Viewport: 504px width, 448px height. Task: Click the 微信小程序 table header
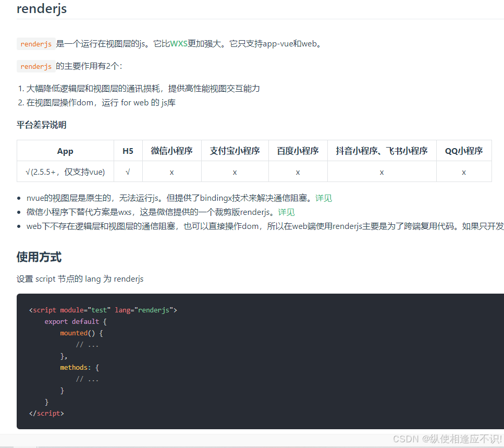pos(172,151)
